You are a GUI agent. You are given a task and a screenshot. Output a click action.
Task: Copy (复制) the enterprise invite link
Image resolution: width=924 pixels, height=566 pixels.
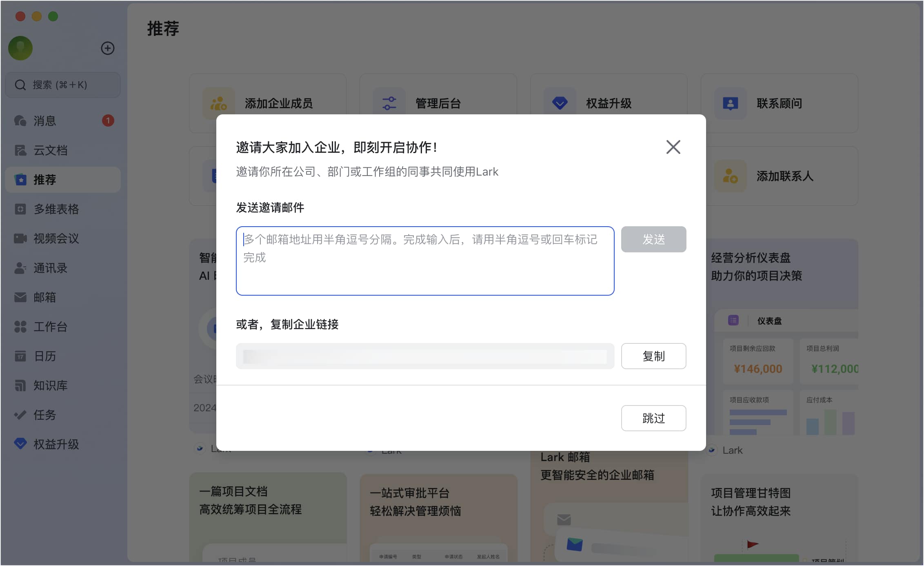[653, 356]
